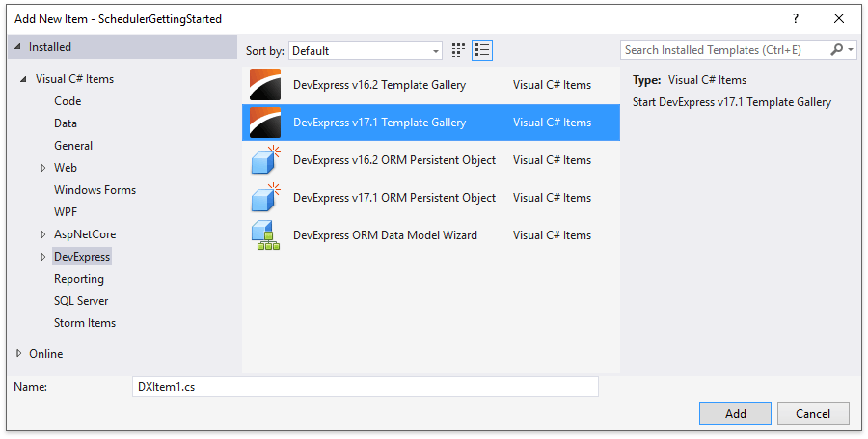Click the DevExpress v16.2 Template Gallery icon
This screenshot has height=439, width=868.
click(x=265, y=85)
